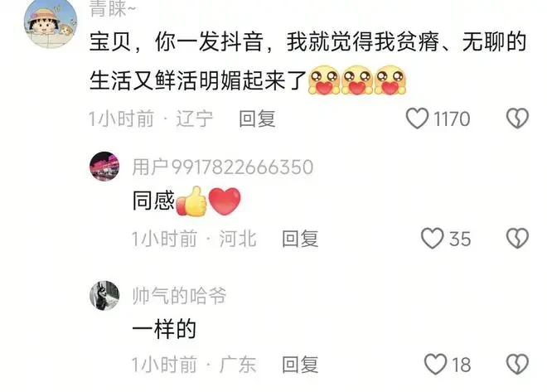
Task: Tap the 1170 like count
Action: click(x=452, y=119)
